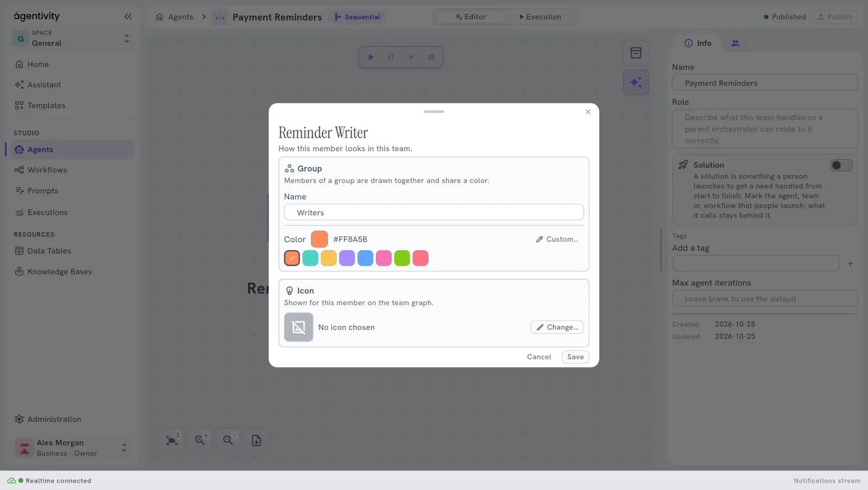Save the Reminder Writer settings
Screen dimensions: 868x490
(x=576, y=357)
